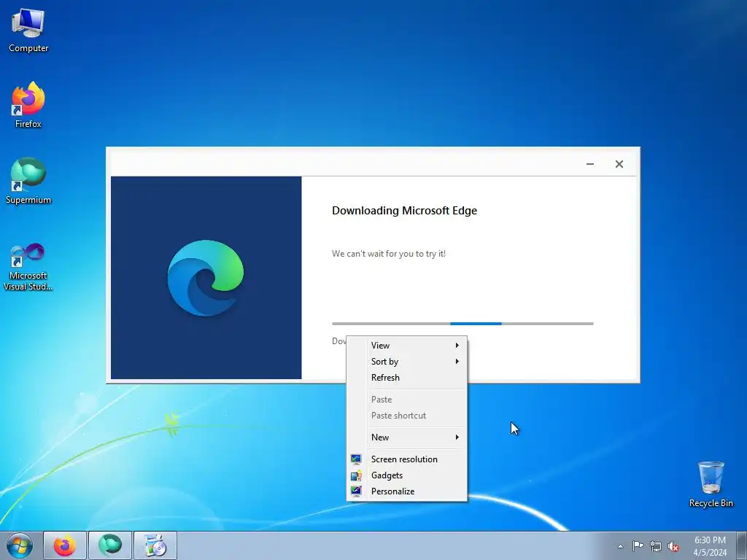747x560 pixels.
Task: Expand the New submenu
Action: coord(407,437)
